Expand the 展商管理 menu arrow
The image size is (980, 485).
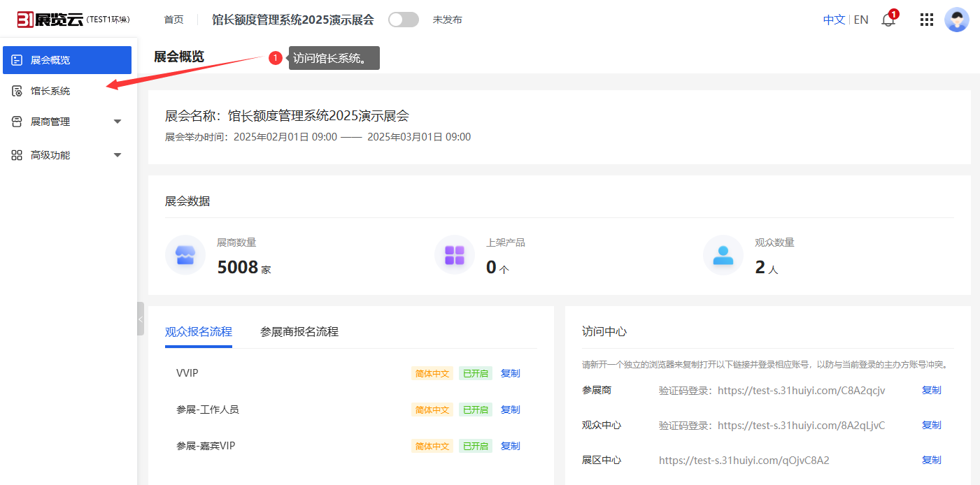pyautogui.click(x=118, y=122)
